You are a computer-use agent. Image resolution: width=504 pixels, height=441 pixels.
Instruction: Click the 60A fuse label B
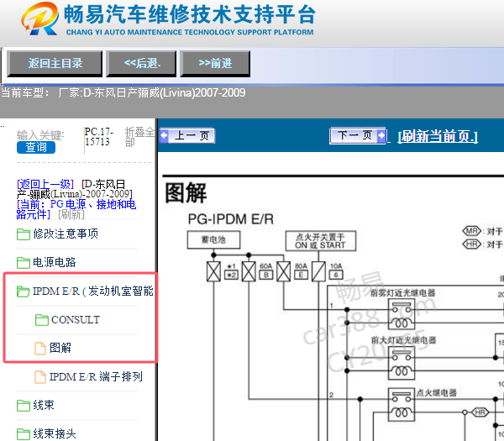[265, 271]
